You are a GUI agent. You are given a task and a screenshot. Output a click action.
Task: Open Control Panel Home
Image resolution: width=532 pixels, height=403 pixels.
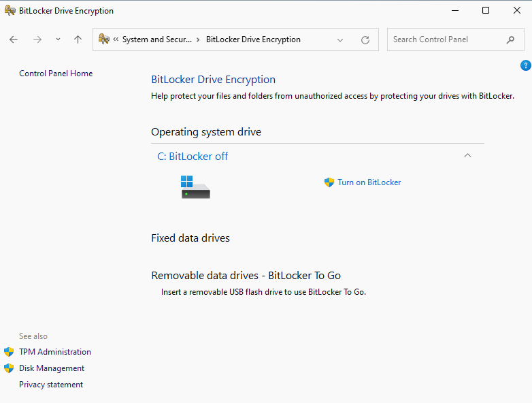(x=56, y=74)
